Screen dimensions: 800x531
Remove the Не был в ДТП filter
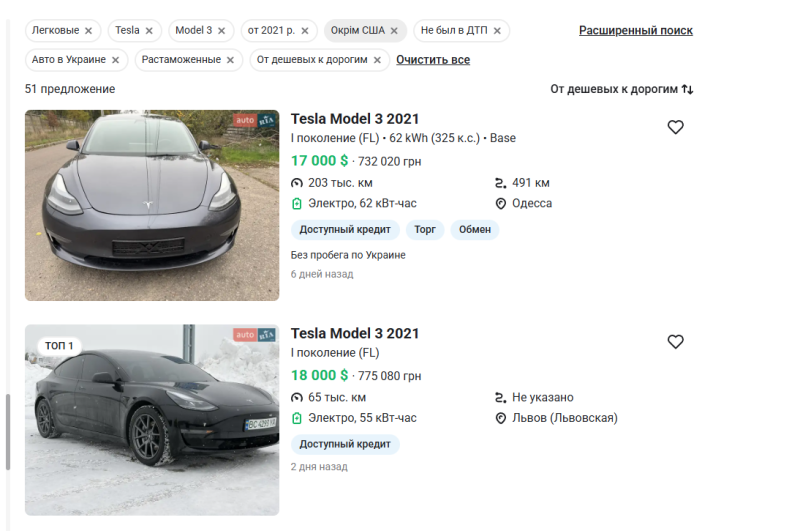point(496,31)
